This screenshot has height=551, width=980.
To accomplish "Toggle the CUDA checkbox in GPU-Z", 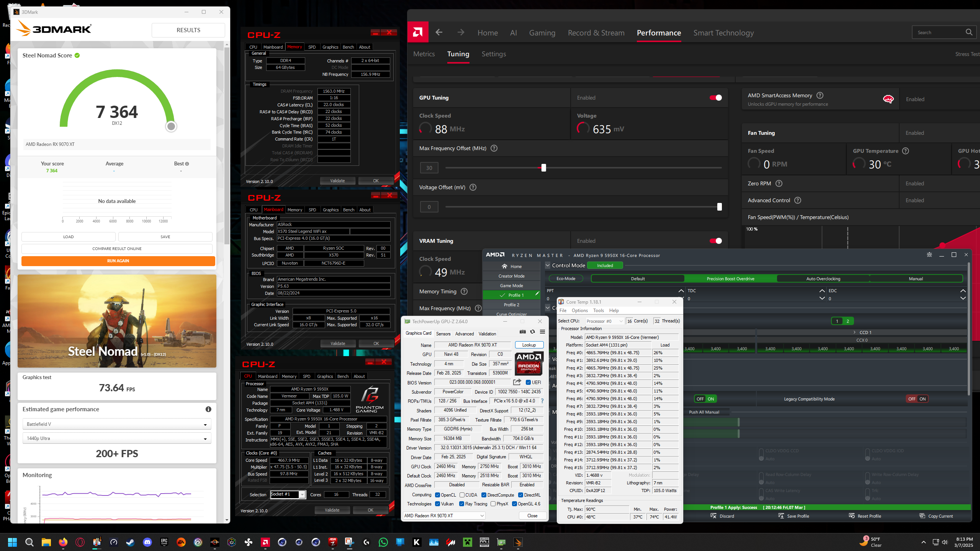I will click(x=462, y=495).
